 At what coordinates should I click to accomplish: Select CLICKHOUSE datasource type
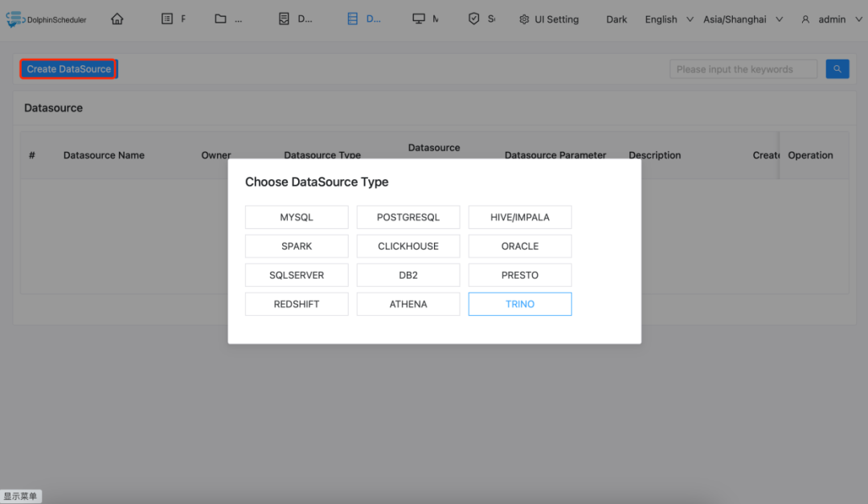coord(408,247)
